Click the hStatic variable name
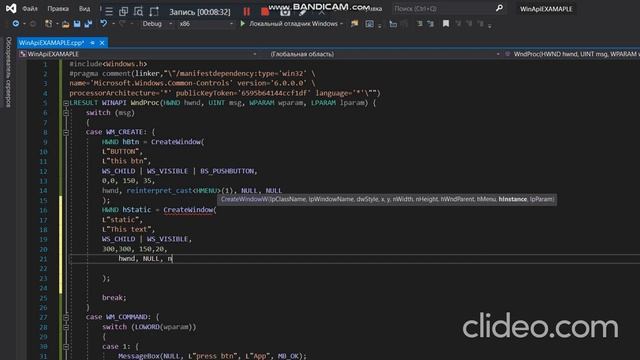Viewport: 640px width, 360px height. (137, 210)
